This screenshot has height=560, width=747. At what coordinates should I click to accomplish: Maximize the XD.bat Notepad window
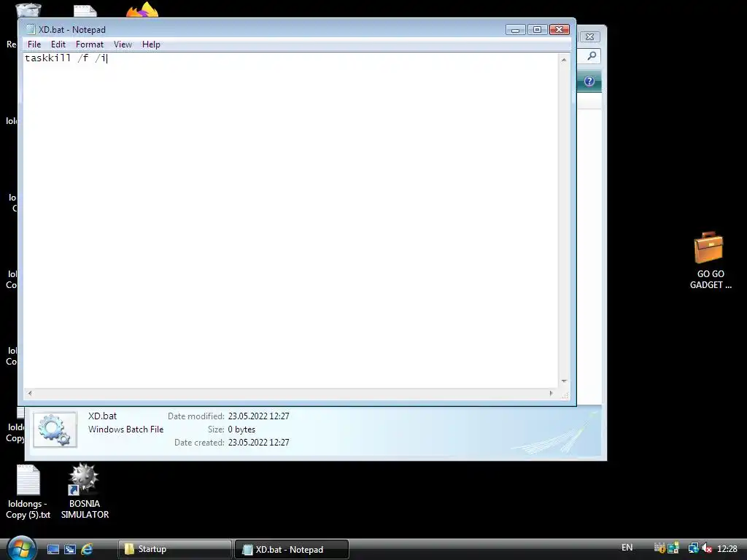pyautogui.click(x=537, y=29)
